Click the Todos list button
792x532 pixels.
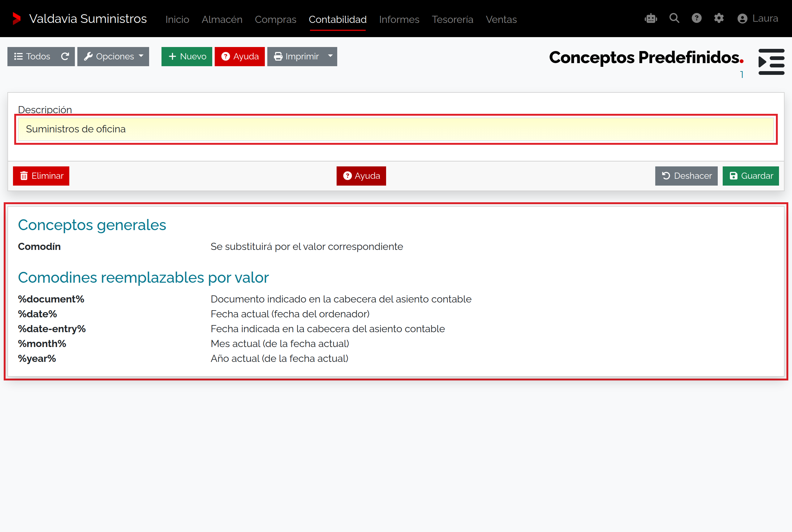(32, 56)
